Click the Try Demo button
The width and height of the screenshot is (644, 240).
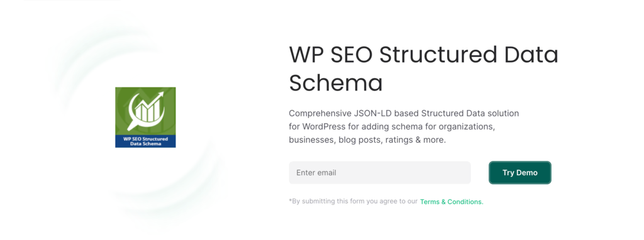[520, 173]
